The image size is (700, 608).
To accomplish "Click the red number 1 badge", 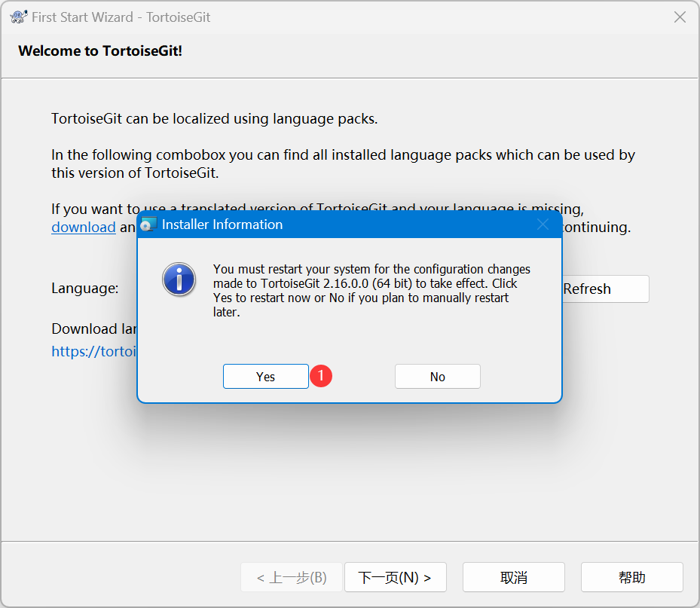I will pos(322,376).
